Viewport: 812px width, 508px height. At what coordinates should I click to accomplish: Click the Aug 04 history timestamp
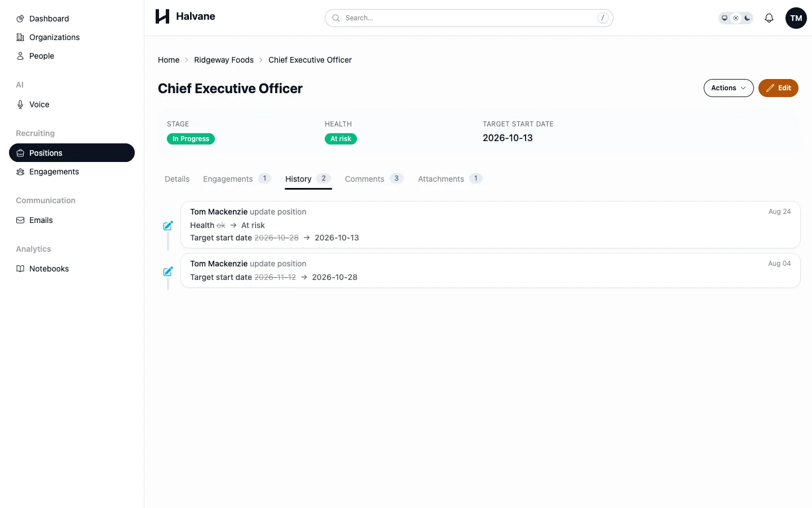tap(779, 264)
